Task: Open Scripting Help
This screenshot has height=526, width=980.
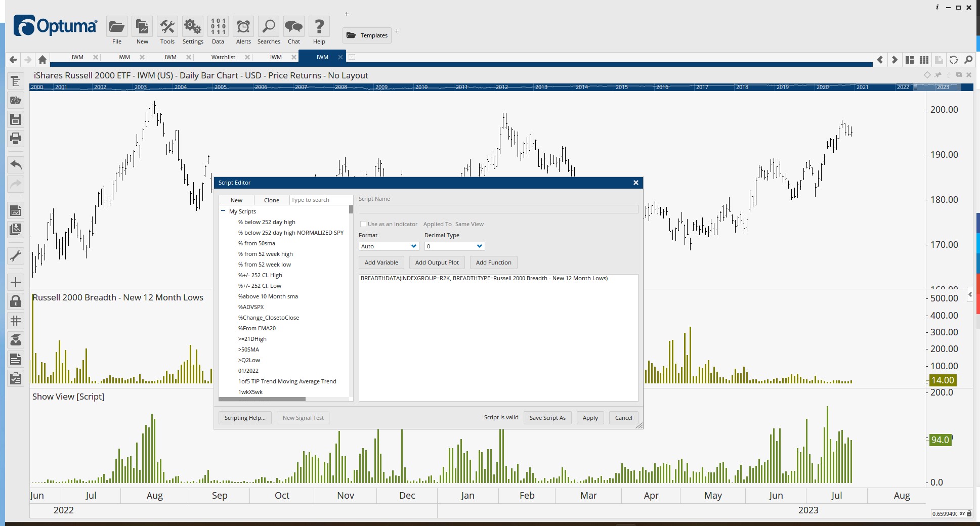Action: click(x=245, y=418)
